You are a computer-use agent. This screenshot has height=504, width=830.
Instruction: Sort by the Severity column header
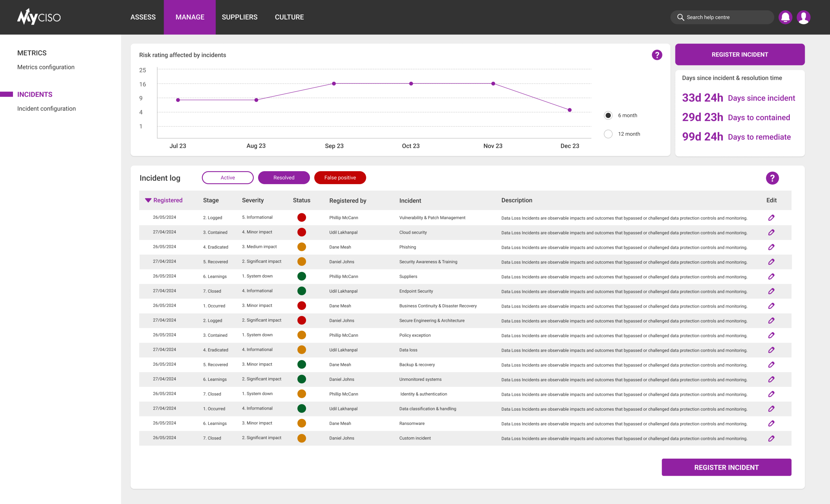pos(253,200)
